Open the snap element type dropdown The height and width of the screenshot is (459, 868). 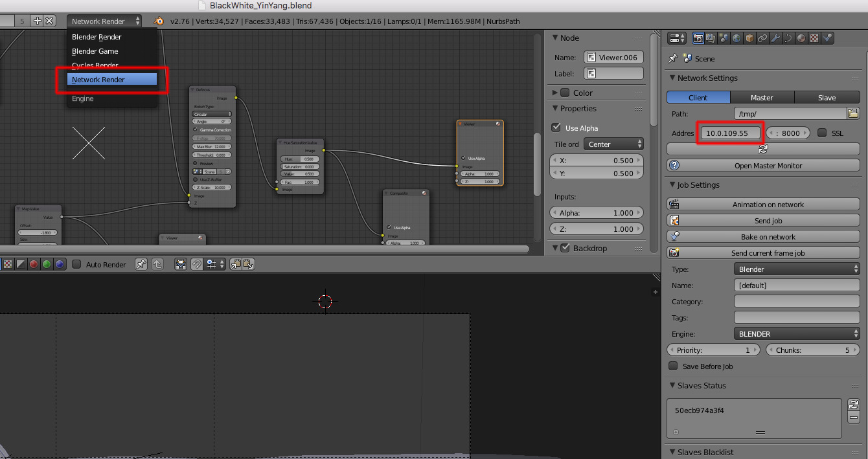click(216, 264)
